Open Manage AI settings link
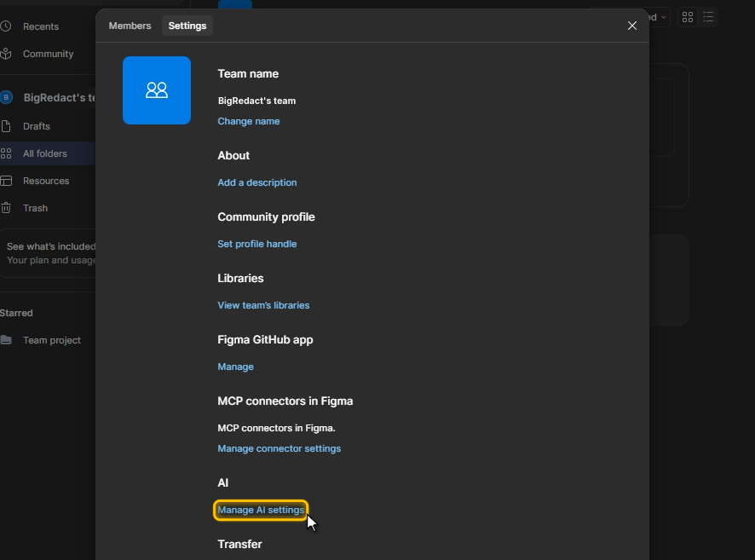 tap(261, 510)
